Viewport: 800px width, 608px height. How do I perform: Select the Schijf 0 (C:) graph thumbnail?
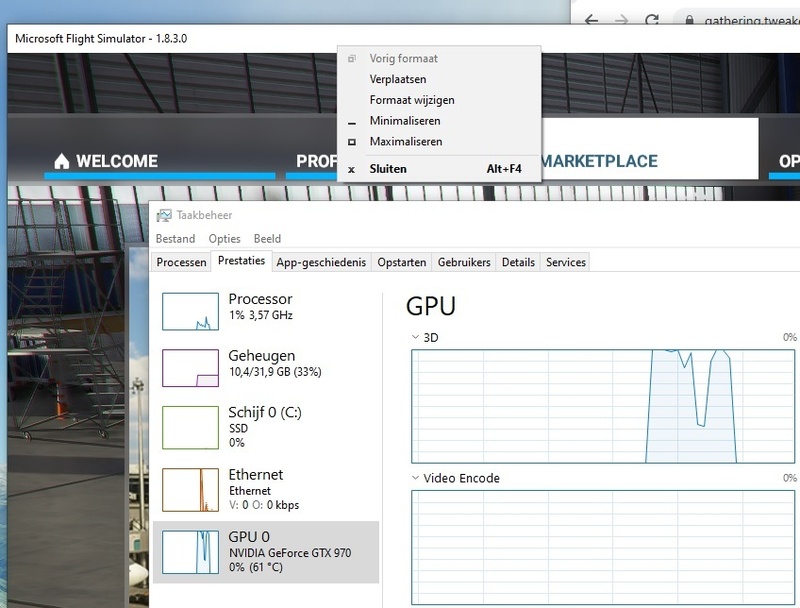coord(190,427)
